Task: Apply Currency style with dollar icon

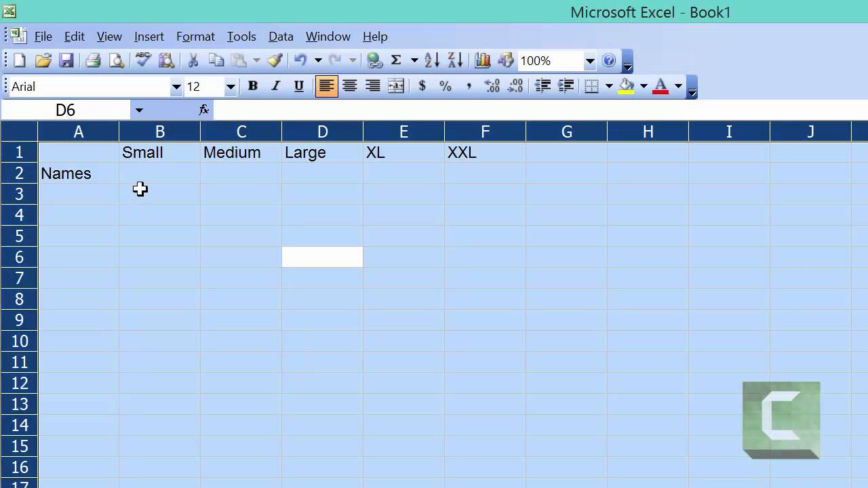Action: (422, 86)
